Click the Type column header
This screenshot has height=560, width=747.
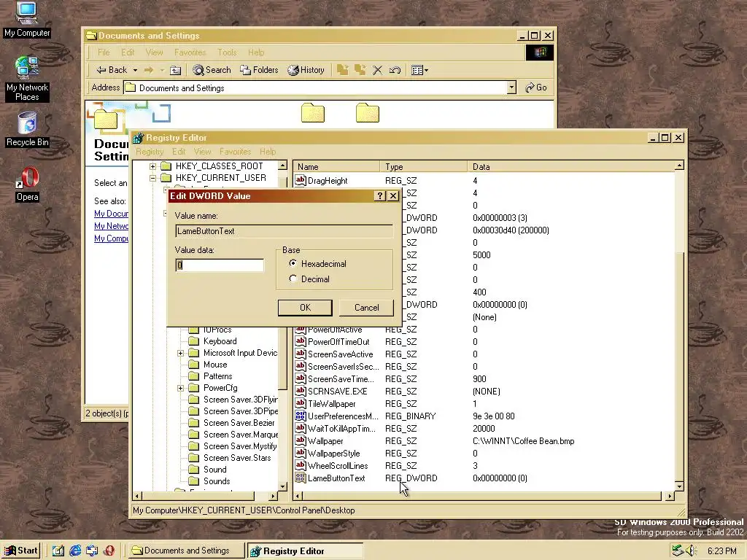(x=424, y=167)
